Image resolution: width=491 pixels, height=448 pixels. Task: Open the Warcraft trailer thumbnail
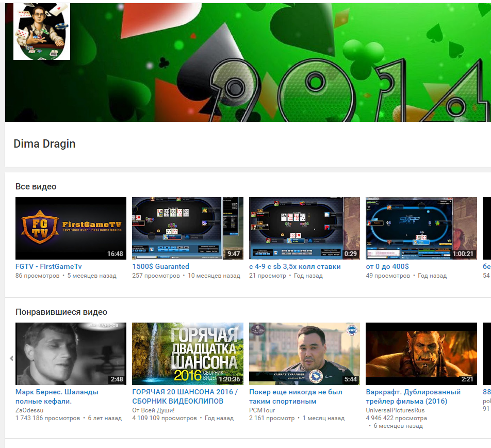click(x=421, y=354)
